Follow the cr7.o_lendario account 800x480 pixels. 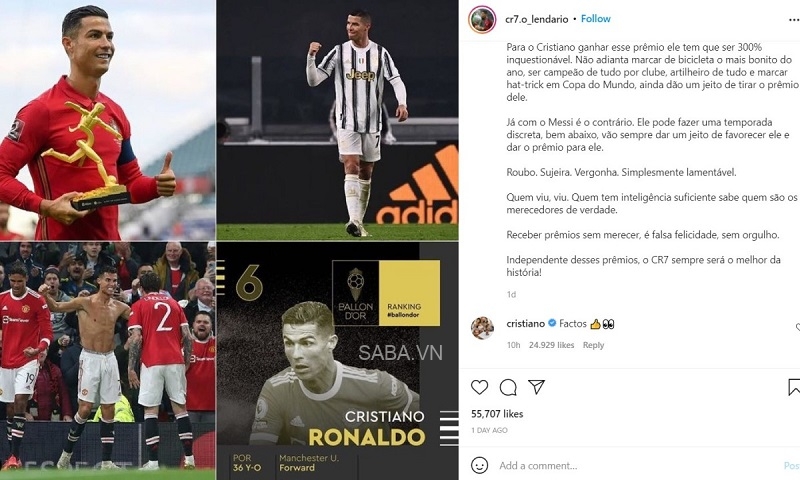coord(595,19)
